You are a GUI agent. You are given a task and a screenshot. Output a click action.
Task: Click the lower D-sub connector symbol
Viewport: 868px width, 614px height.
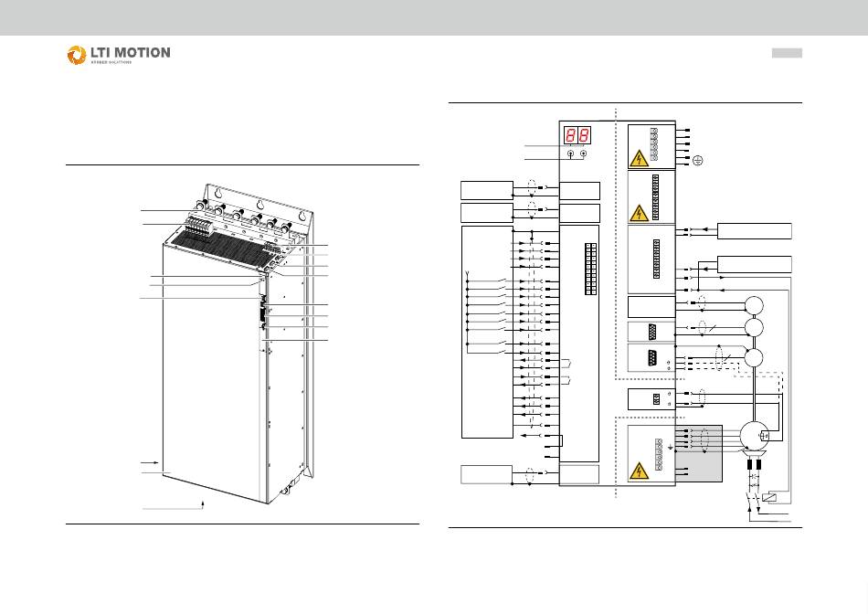pyautogui.click(x=652, y=357)
